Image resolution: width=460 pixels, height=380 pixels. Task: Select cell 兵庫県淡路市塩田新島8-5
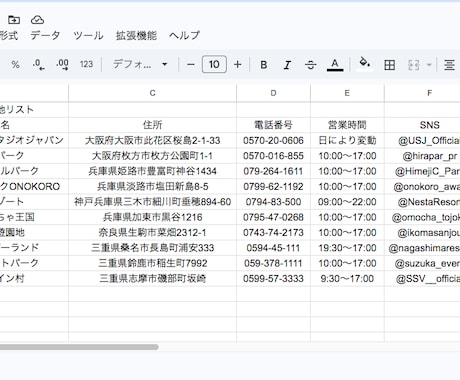[x=152, y=186]
